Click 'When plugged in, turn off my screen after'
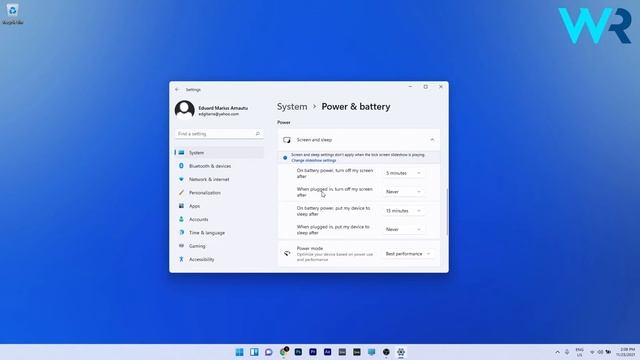 335,192
